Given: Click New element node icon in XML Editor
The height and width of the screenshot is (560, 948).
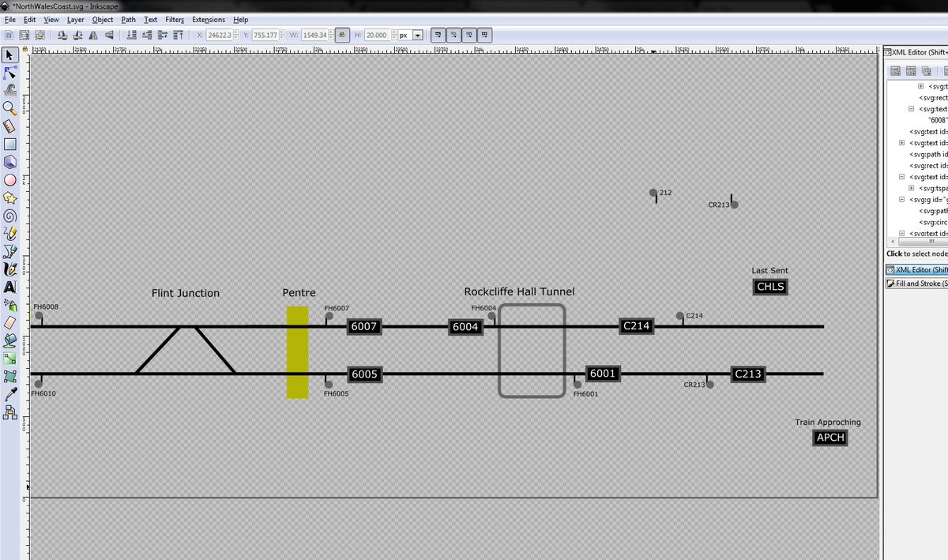Looking at the screenshot, I should (895, 70).
